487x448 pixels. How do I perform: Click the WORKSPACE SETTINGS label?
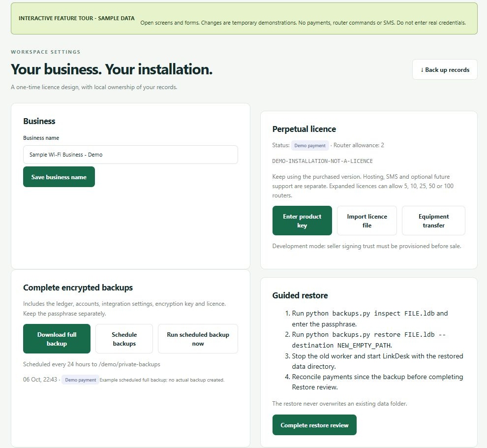click(46, 52)
